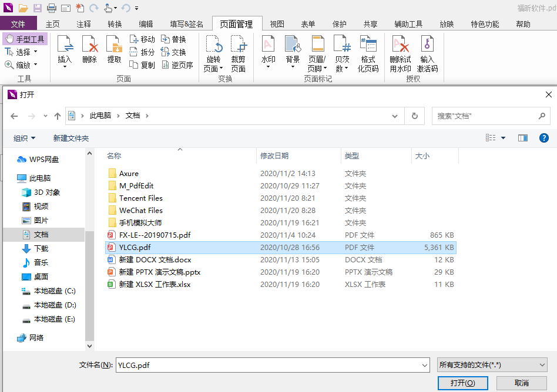Click the 取消 cancel button
Screen dimensions: 557x392
coord(522,383)
